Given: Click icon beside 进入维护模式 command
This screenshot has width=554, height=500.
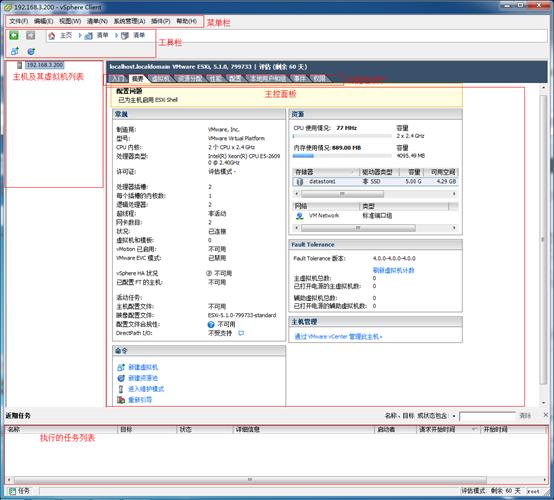Looking at the screenshot, I should (x=121, y=389).
